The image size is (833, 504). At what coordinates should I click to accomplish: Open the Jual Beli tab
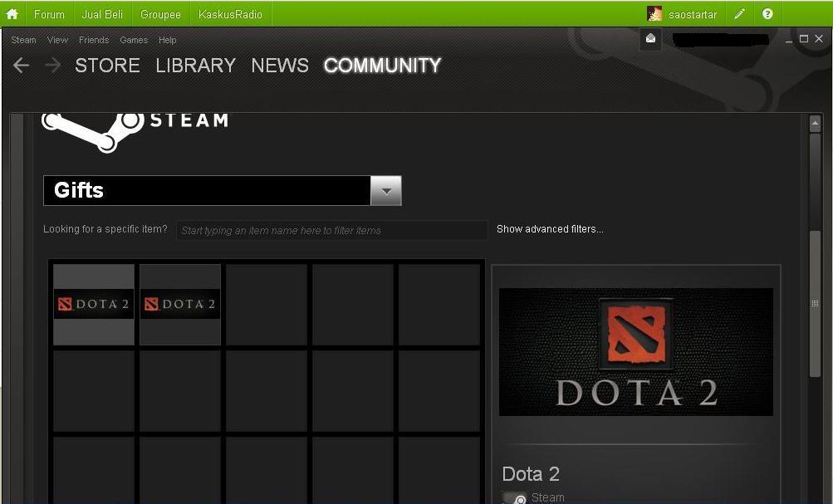[x=102, y=14]
